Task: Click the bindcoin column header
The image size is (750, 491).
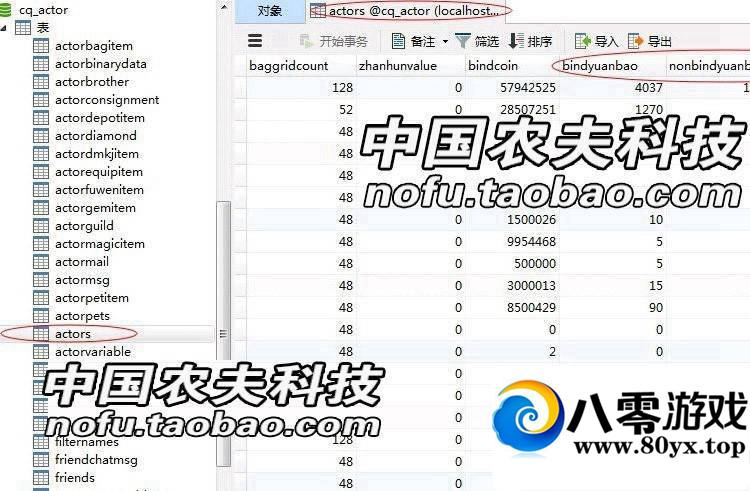Action: click(x=512, y=65)
